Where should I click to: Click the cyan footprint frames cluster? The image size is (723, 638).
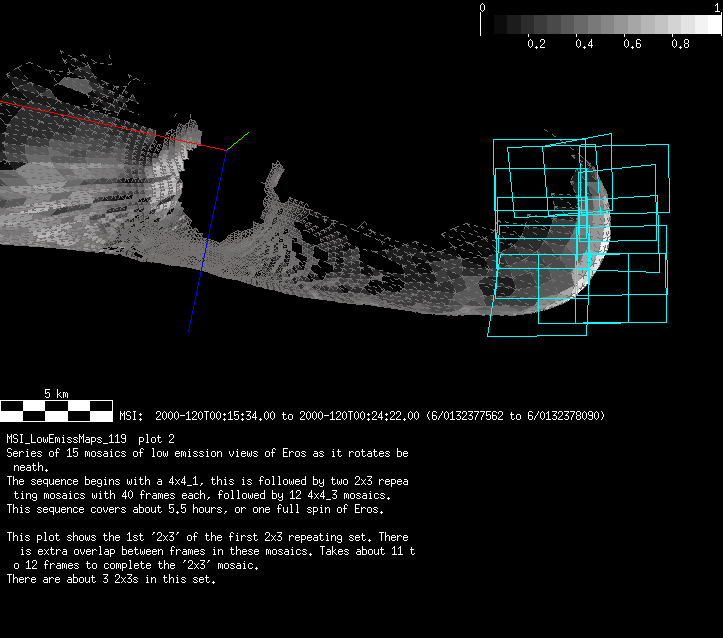click(578, 235)
